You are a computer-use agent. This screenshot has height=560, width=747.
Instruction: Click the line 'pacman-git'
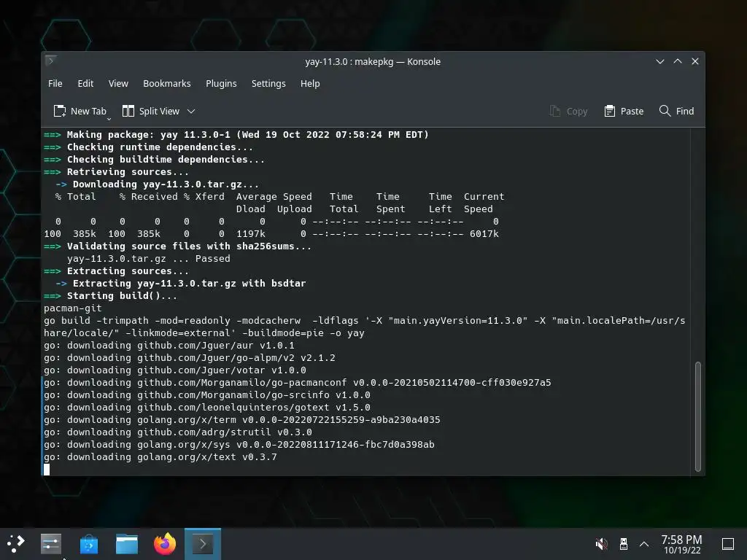point(72,308)
